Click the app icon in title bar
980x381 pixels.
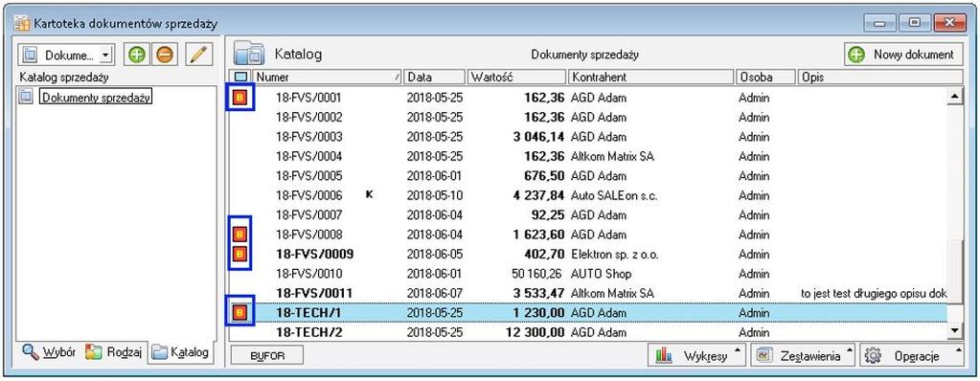tap(22, 24)
